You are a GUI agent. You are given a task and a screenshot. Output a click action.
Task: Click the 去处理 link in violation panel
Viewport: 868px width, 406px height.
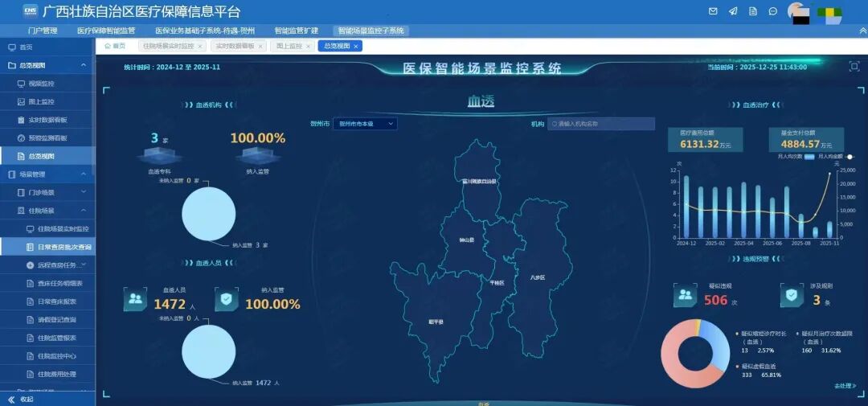pos(844,386)
